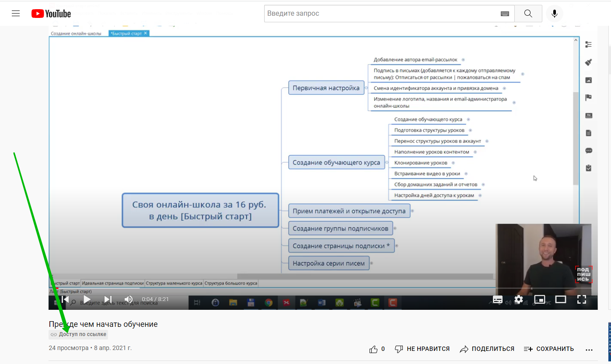Start voice search with the microphone icon
611x364 pixels.
pyautogui.click(x=554, y=14)
